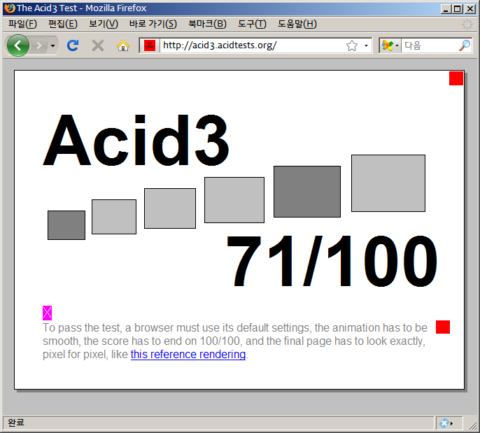
Task: Click the search field labeled 다음
Action: point(430,45)
